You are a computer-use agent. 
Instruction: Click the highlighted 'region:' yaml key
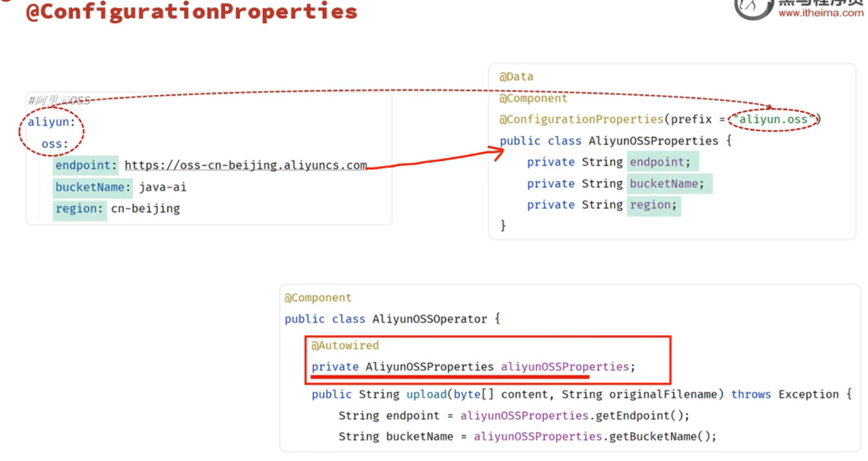click(x=79, y=209)
